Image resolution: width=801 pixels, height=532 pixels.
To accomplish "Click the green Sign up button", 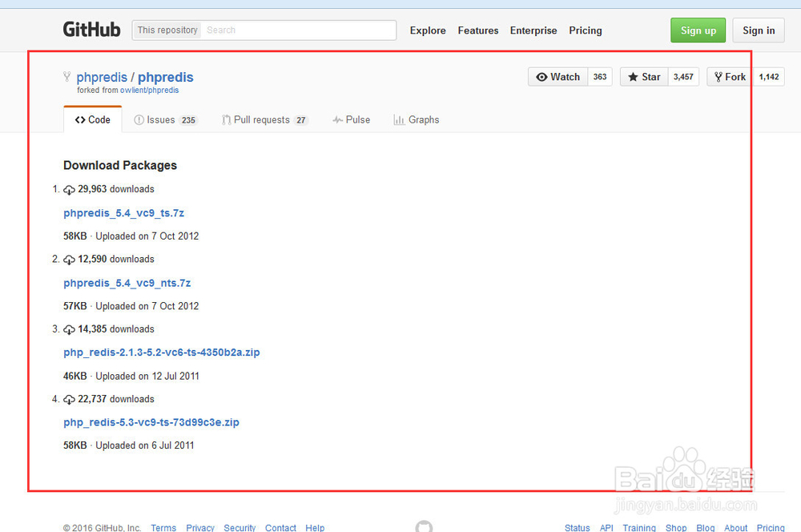I will (x=698, y=30).
